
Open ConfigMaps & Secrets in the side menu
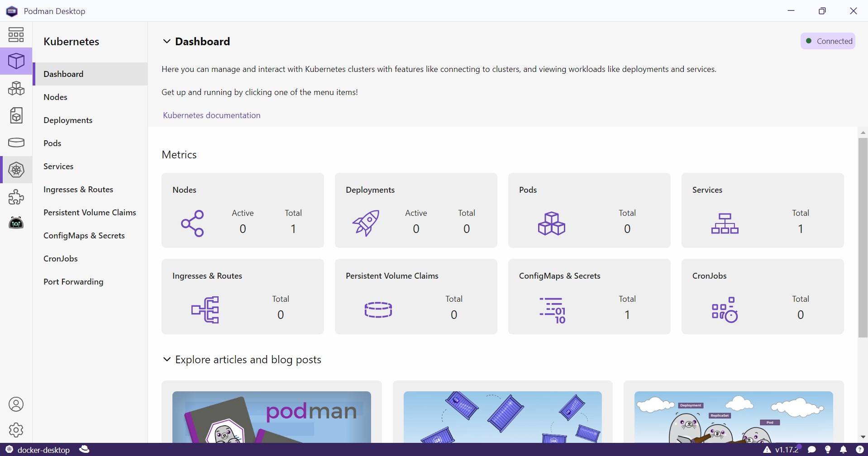90,235
